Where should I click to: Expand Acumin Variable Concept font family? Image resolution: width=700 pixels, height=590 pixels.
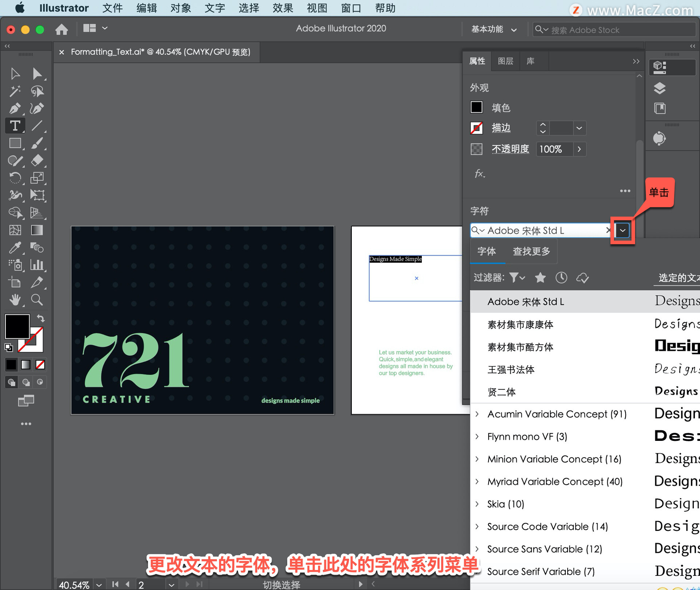477,414
